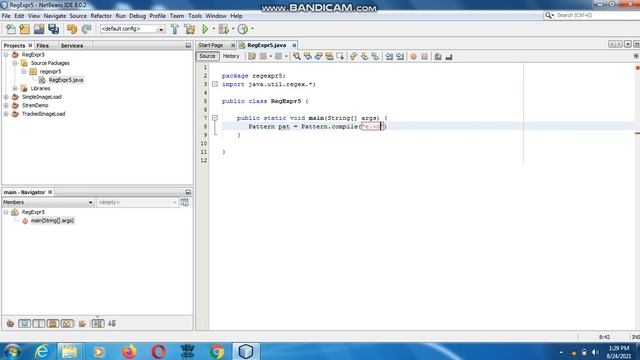Open dropdown arrow next to Debug Project

coord(233,29)
